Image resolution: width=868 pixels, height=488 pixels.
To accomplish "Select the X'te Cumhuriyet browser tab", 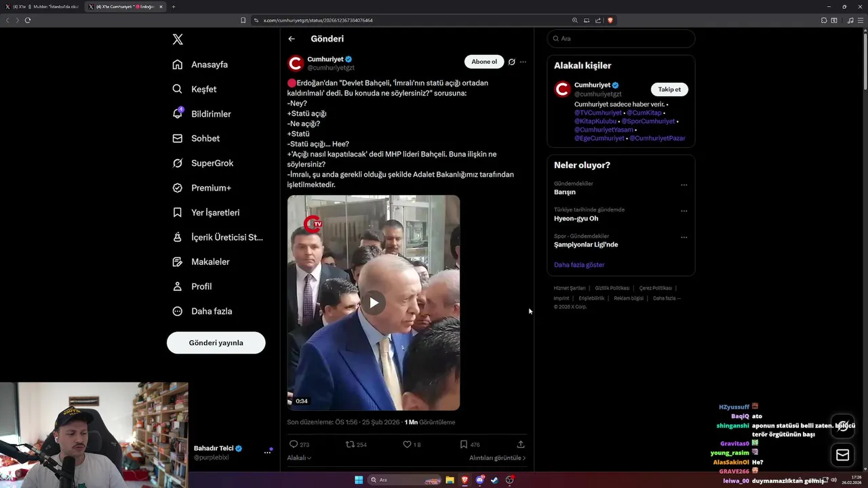I will (x=125, y=7).
